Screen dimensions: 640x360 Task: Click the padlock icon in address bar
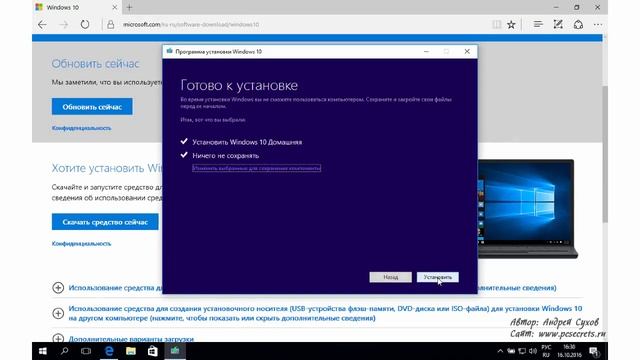coord(111,24)
